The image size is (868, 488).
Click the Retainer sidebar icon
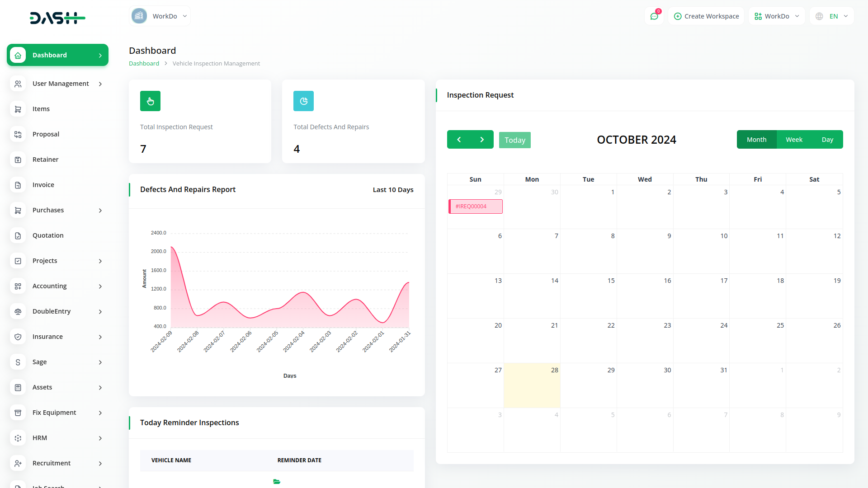(18, 160)
